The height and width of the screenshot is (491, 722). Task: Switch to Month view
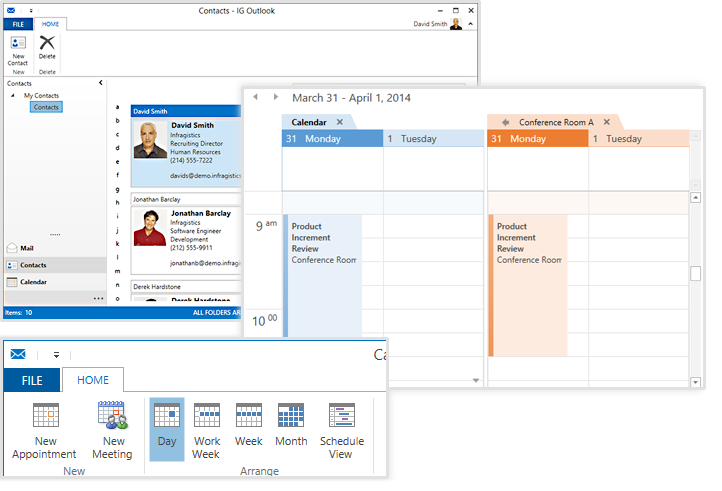[291, 425]
